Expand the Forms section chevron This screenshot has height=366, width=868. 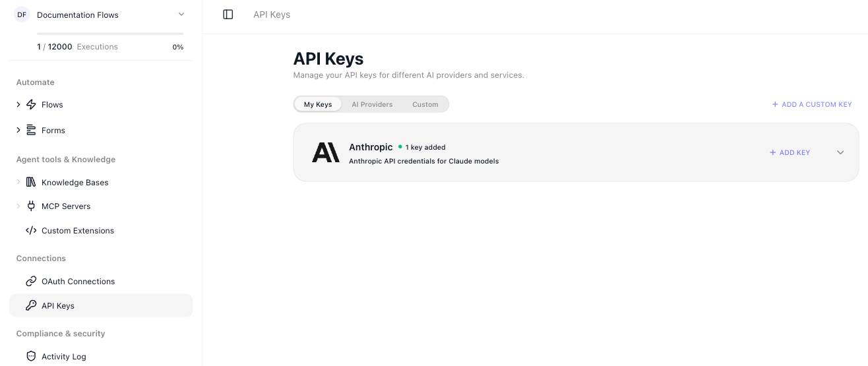[x=18, y=130]
